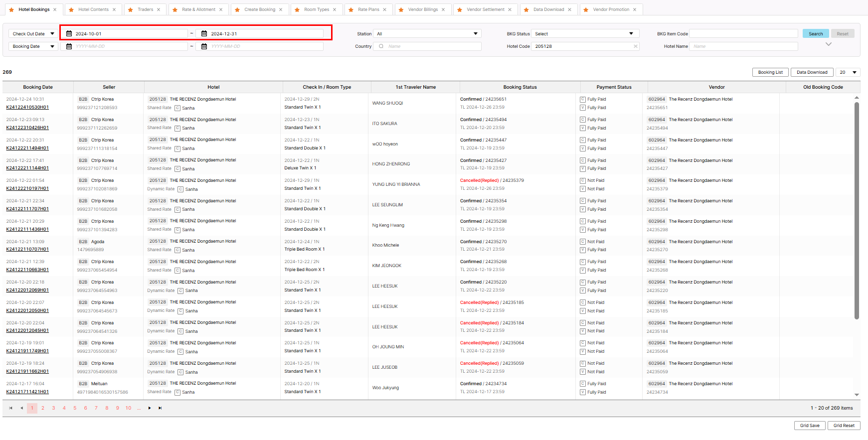Switch to the Rate Plans tab
The image size is (868, 440).
coord(368,9)
